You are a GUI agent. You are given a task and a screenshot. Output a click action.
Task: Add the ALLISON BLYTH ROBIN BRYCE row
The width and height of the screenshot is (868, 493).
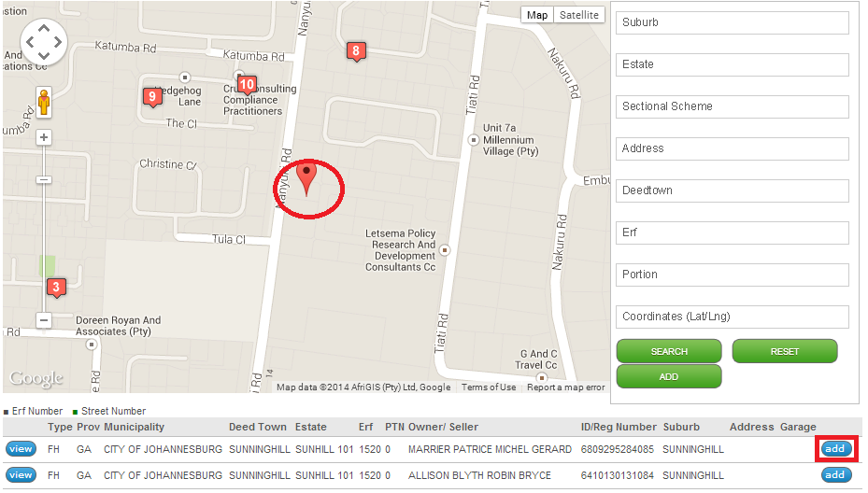[x=835, y=474]
